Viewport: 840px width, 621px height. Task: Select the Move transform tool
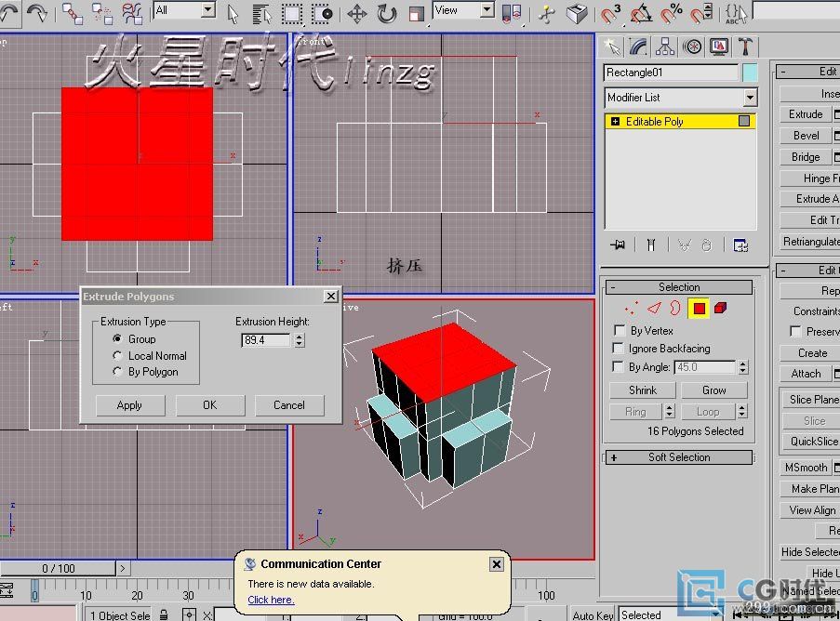pos(357,13)
